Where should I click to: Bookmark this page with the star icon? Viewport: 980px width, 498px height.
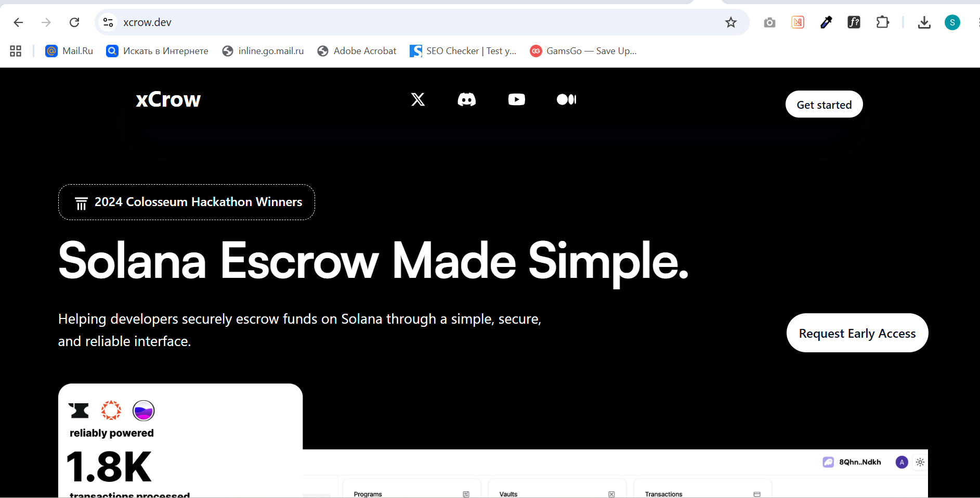point(731,22)
